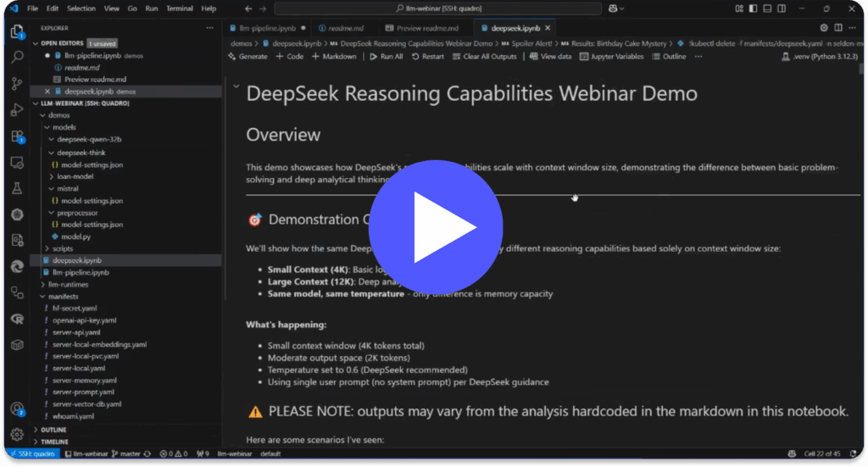Viewport: 868px width, 467px height.
Task: Open the Testing flask icon
Action: 17,188
